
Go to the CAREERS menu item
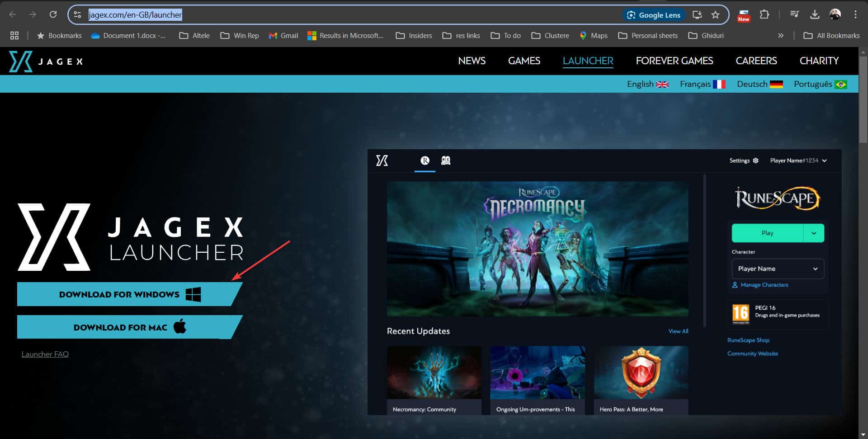(x=756, y=61)
